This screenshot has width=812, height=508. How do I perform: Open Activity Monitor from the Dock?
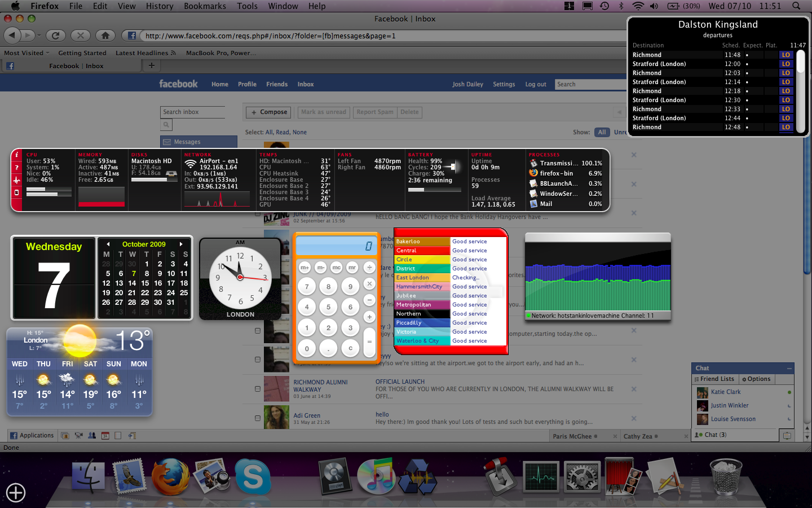[541, 477]
